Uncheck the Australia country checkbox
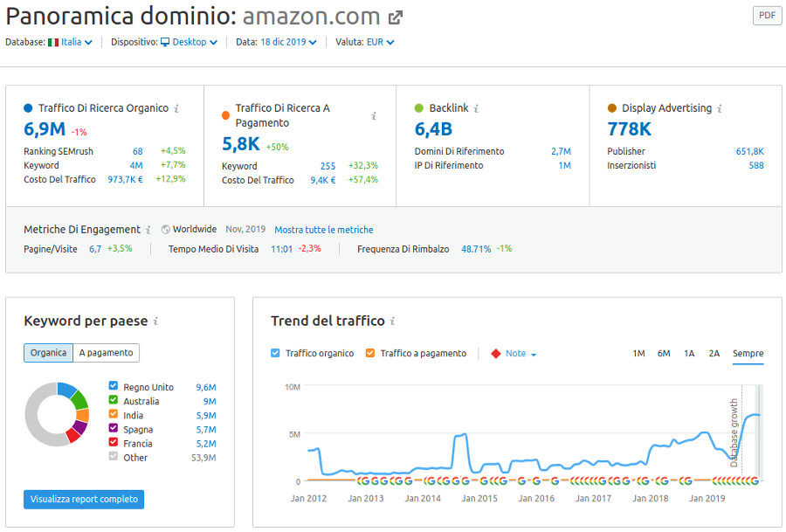The image size is (786, 532). click(x=114, y=399)
